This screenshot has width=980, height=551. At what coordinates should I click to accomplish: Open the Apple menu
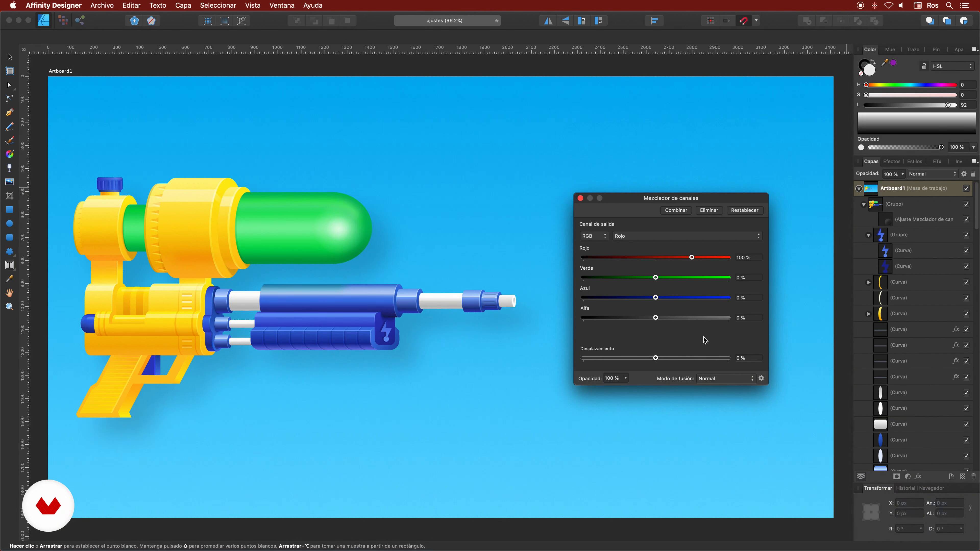coord(13,5)
